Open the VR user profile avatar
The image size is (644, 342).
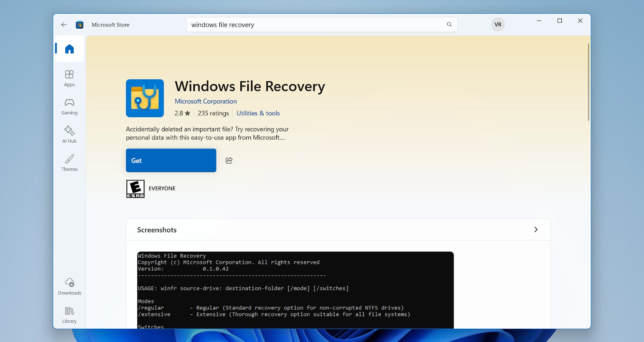pos(498,25)
